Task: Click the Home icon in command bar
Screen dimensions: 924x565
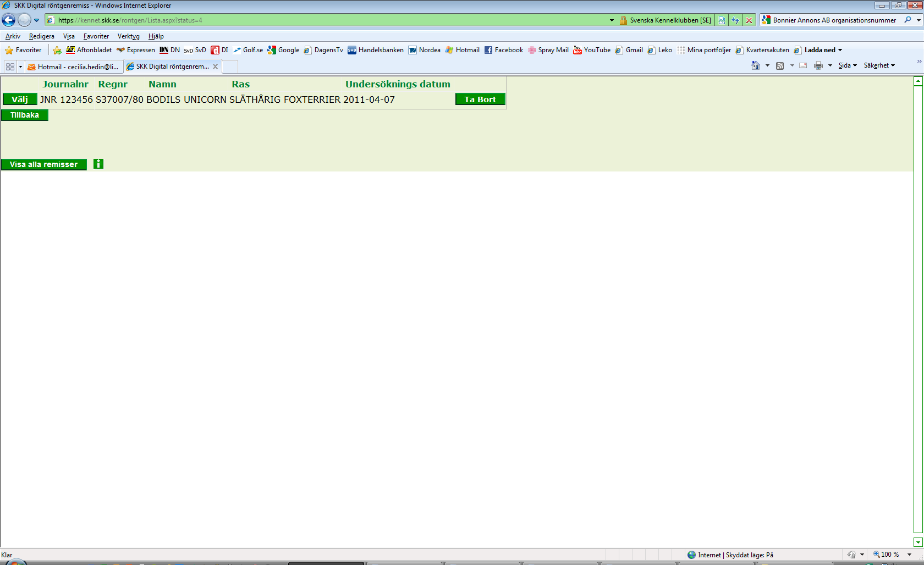Action: (x=756, y=65)
